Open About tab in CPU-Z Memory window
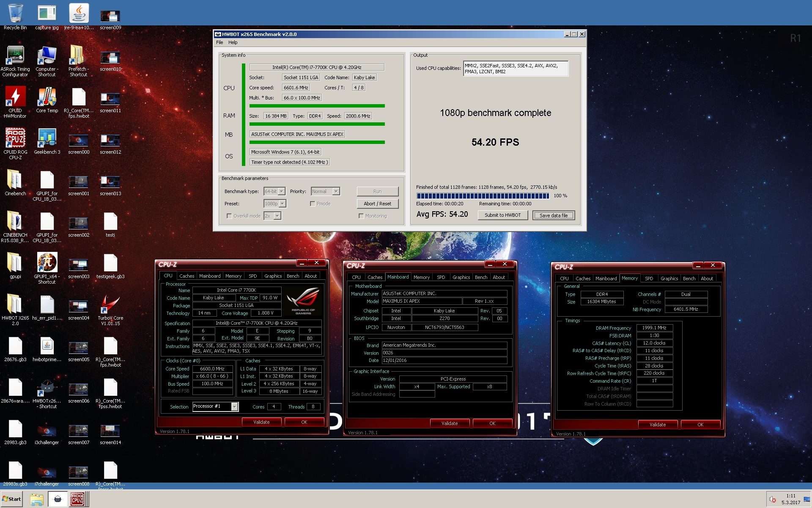 (707, 279)
